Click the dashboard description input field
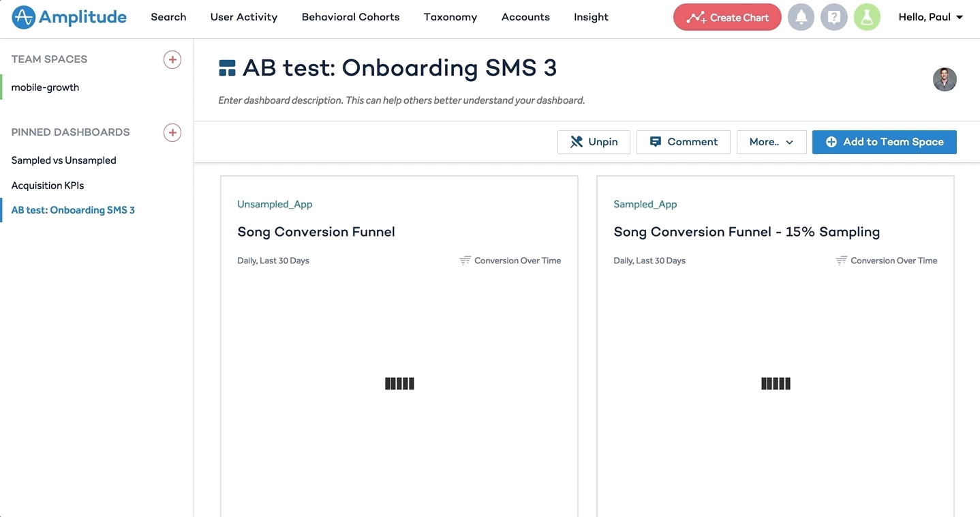Screen dimensions: 980x517 click(x=401, y=100)
